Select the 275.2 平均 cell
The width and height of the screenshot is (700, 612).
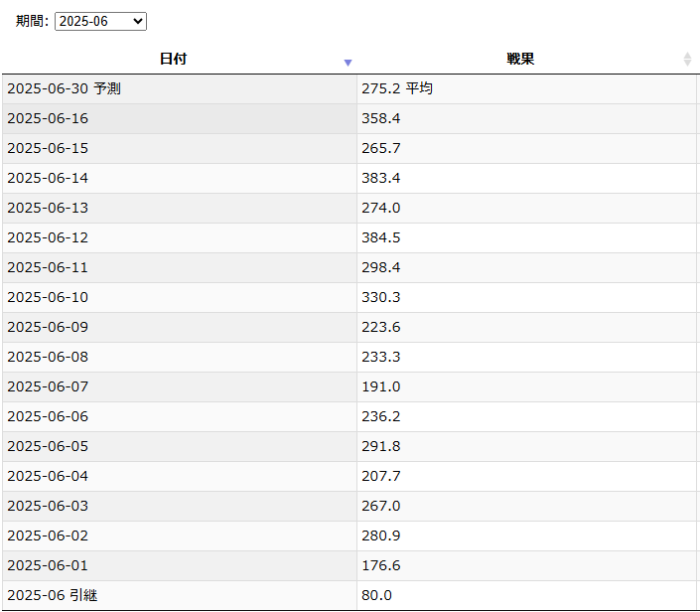pyautogui.click(x=527, y=88)
